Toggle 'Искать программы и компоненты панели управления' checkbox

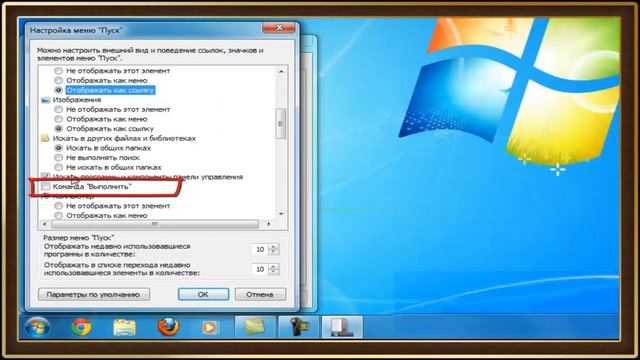pyautogui.click(x=46, y=177)
